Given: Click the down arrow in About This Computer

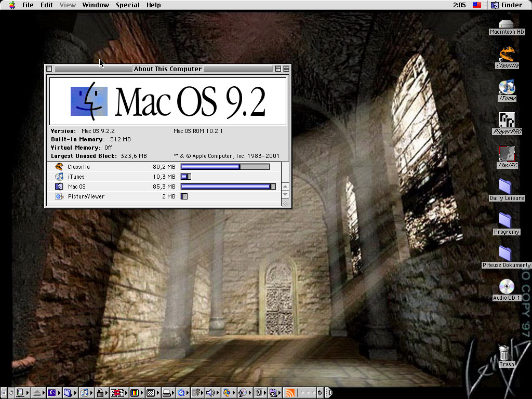Looking at the screenshot, I should pyautogui.click(x=285, y=194).
